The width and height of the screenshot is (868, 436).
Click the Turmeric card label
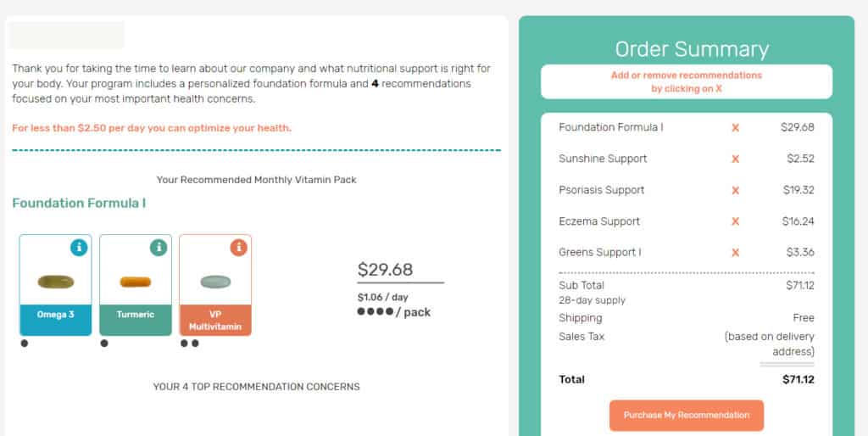(x=136, y=315)
